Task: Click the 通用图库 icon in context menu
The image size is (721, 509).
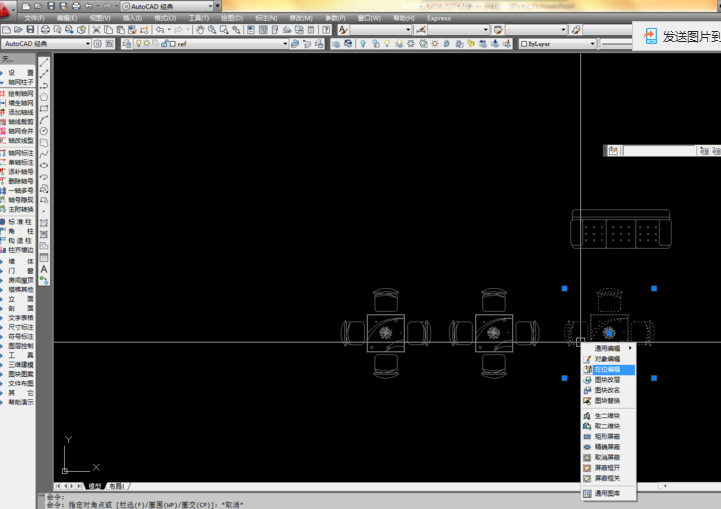Action: tap(587, 493)
